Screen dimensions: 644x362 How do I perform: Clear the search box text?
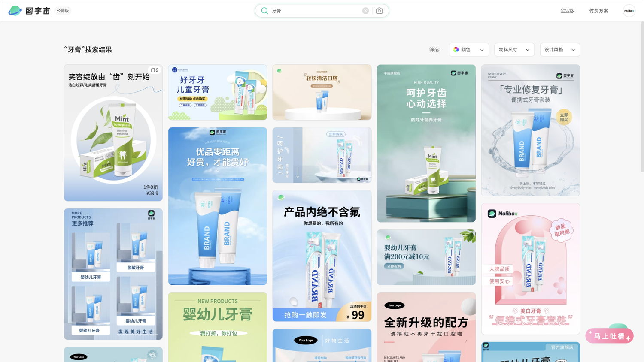365,11
